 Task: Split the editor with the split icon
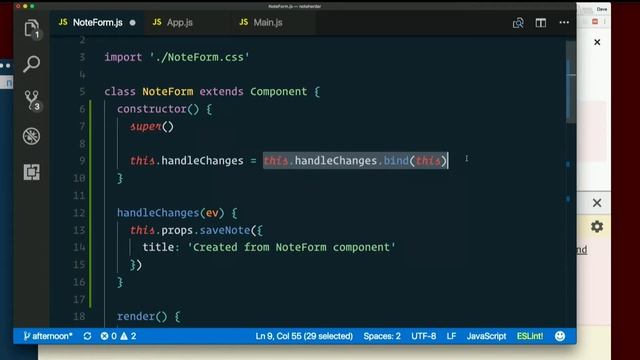point(541,23)
